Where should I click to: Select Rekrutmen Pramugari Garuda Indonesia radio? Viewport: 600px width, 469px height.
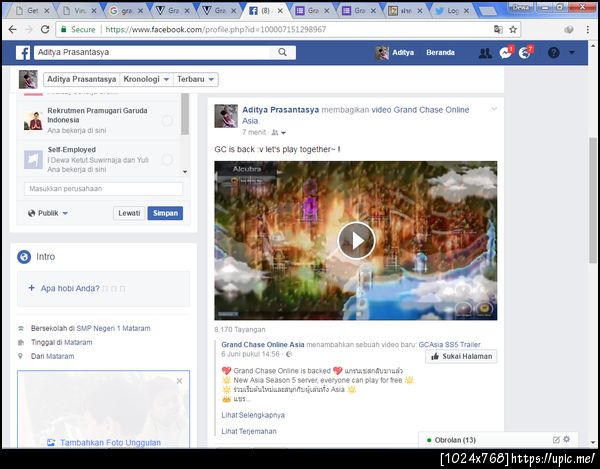click(167, 121)
